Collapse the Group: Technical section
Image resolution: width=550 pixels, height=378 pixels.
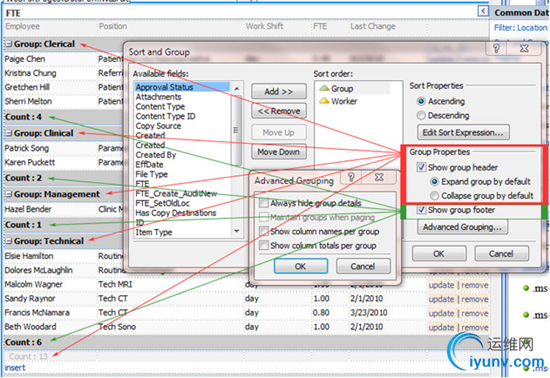coord(9,241)
